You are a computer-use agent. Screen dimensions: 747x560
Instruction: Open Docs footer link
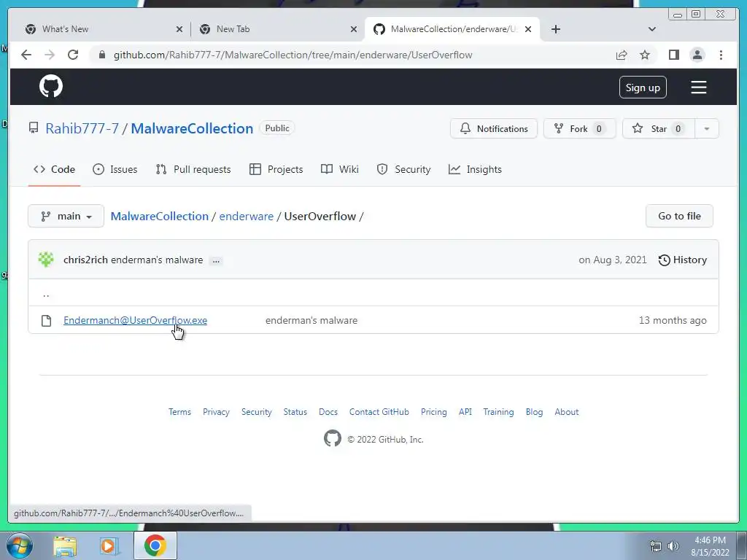328,412
